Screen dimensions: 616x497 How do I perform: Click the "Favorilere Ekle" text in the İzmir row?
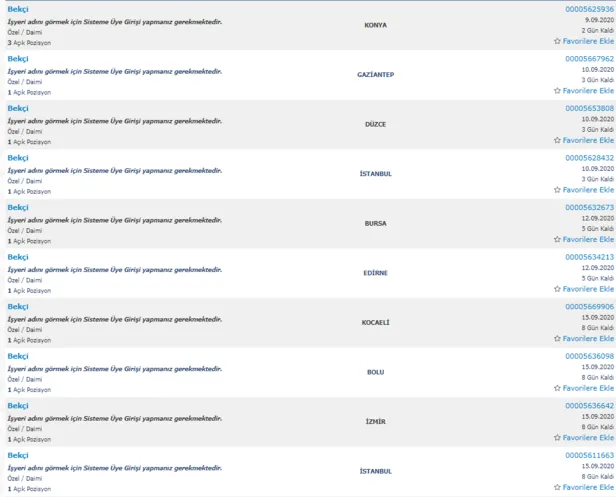(589, 438)
